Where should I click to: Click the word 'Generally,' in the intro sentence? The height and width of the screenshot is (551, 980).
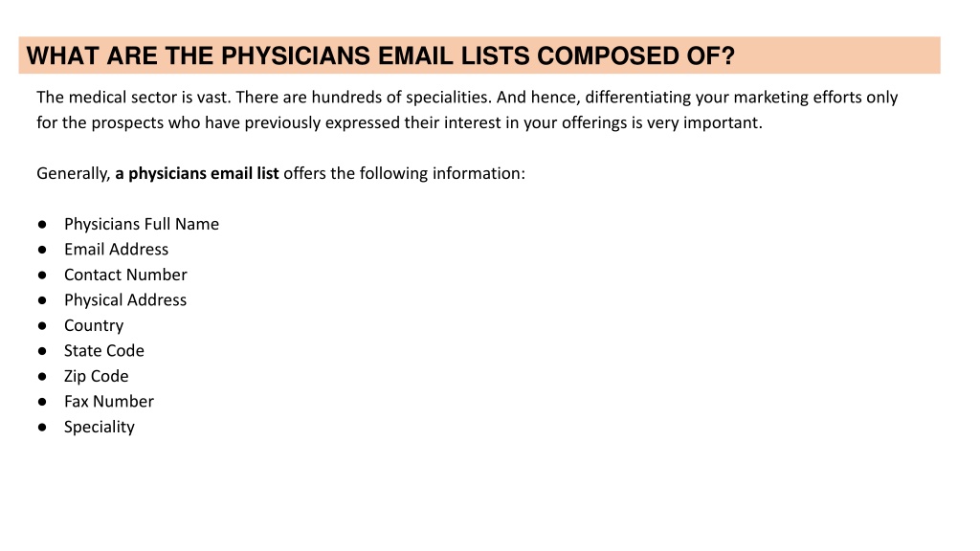click(74, 173)
